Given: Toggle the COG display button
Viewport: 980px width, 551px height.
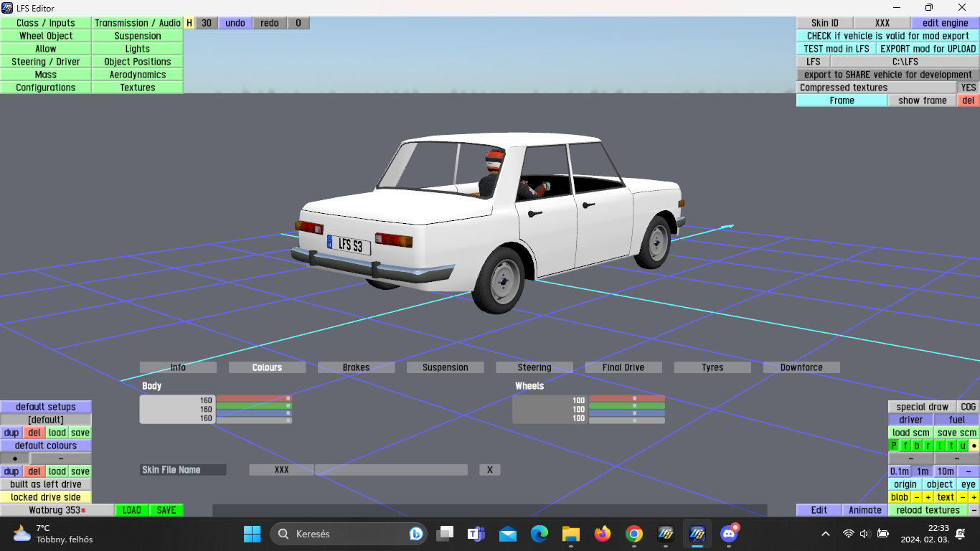Looking at the screenshot, I should pyautogui.click(x=969, y=407).
